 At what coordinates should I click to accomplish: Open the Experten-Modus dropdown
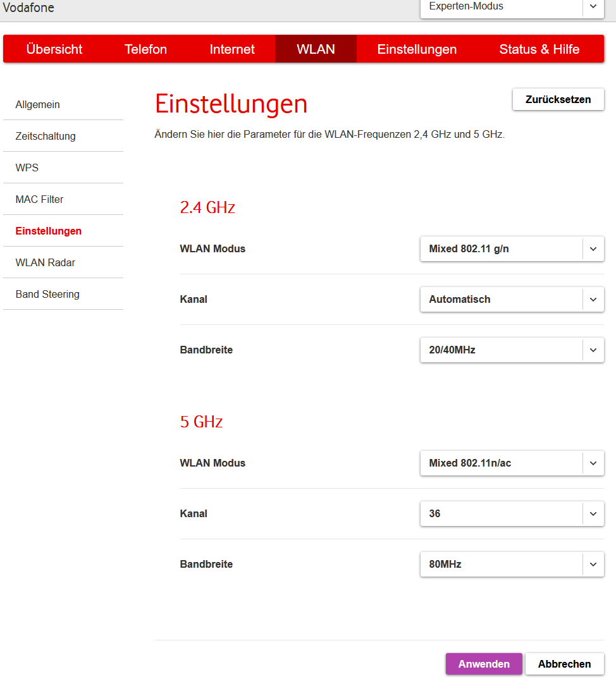[x=512, y=8]
